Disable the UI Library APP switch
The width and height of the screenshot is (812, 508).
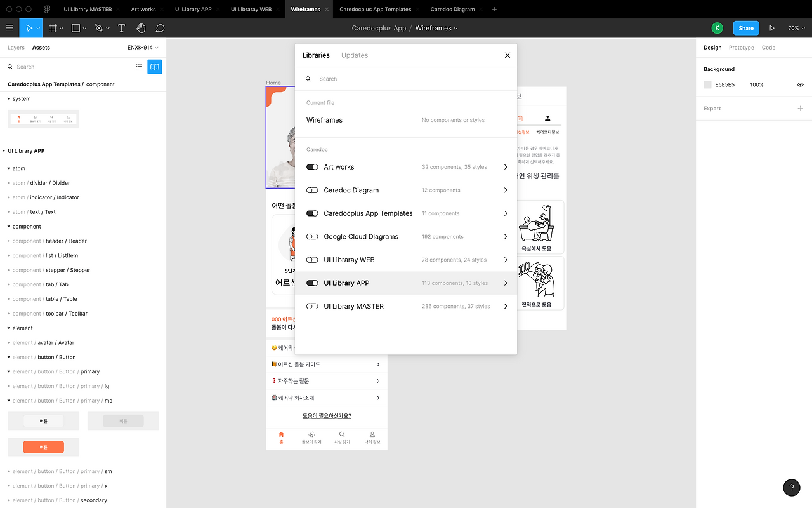312,283
